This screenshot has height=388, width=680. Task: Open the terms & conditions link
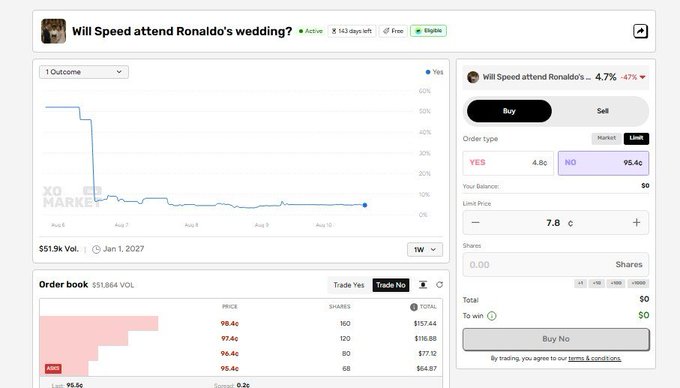tap(595, 359)
